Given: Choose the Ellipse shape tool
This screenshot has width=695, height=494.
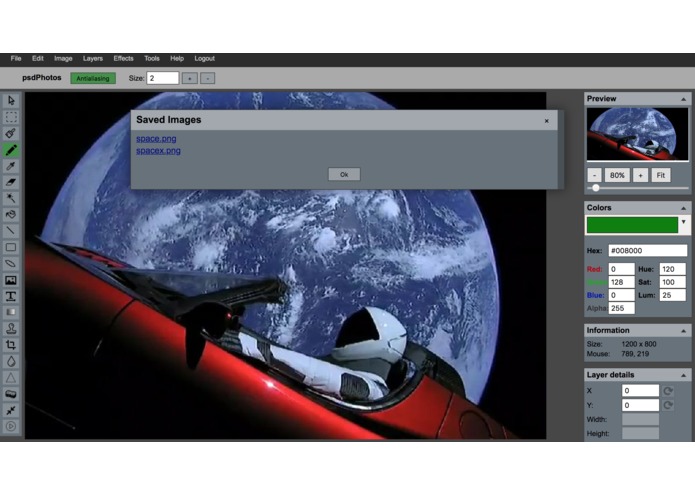Looking at the screenshot, I should [x=11, y=264].
